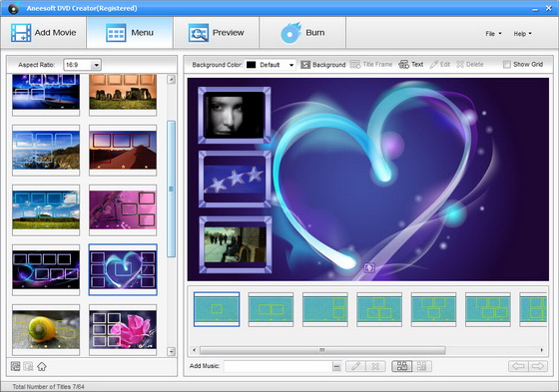Select the woman's face title frame
Image resolution: width=559 pixels, height=392 pixels.
pyautogui.click(x=235, y=116)
